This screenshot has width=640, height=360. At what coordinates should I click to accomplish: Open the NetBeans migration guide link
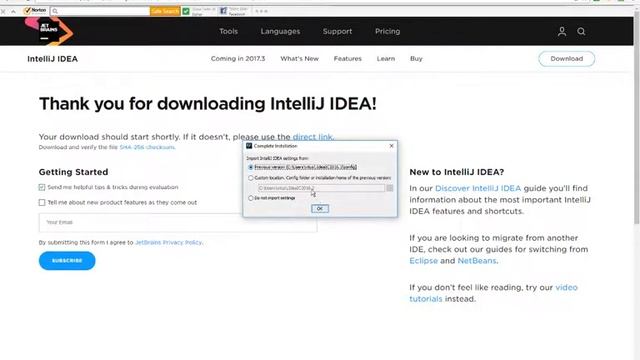477,261
